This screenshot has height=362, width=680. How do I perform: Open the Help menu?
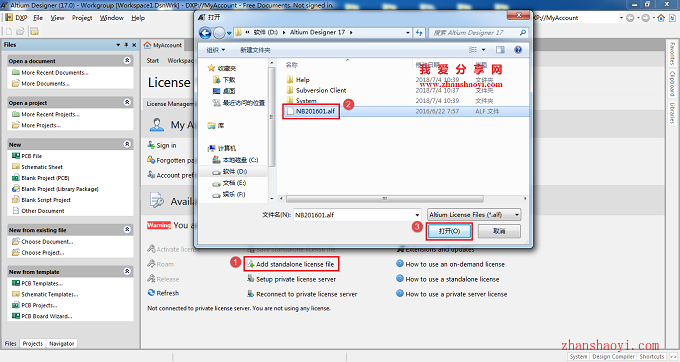coord(138,18)
